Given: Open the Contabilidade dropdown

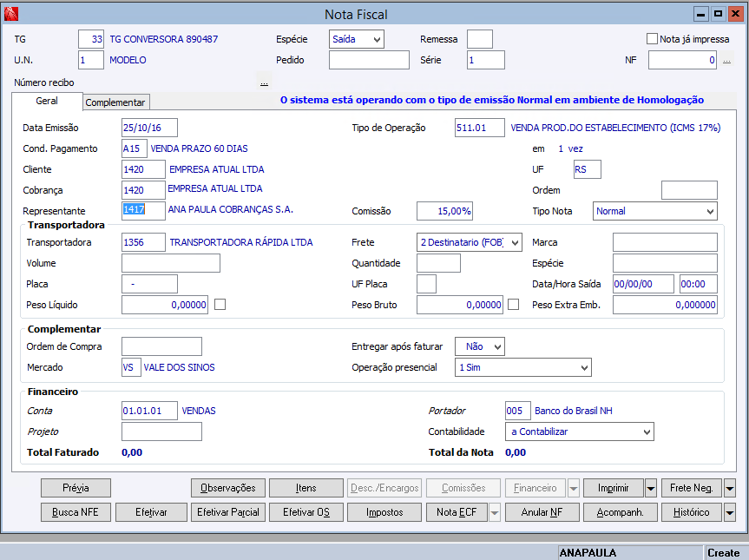Looking at the screenshot, I should [646, 432].
